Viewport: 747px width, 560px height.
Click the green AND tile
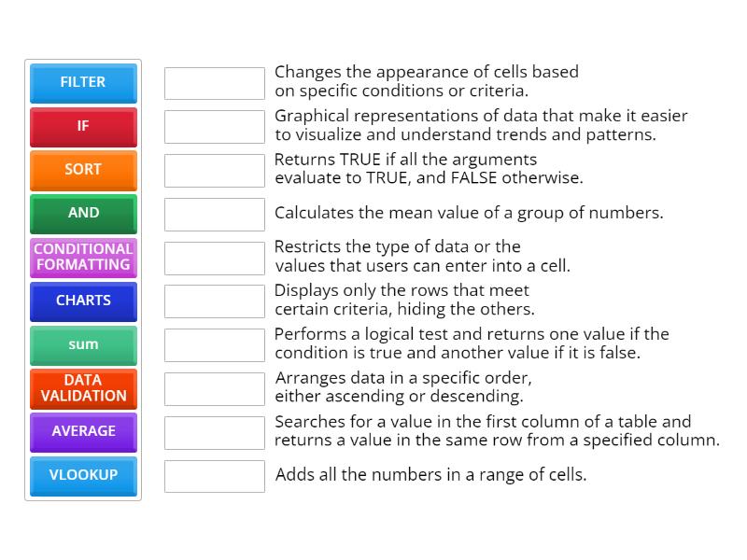pos(83,213)
